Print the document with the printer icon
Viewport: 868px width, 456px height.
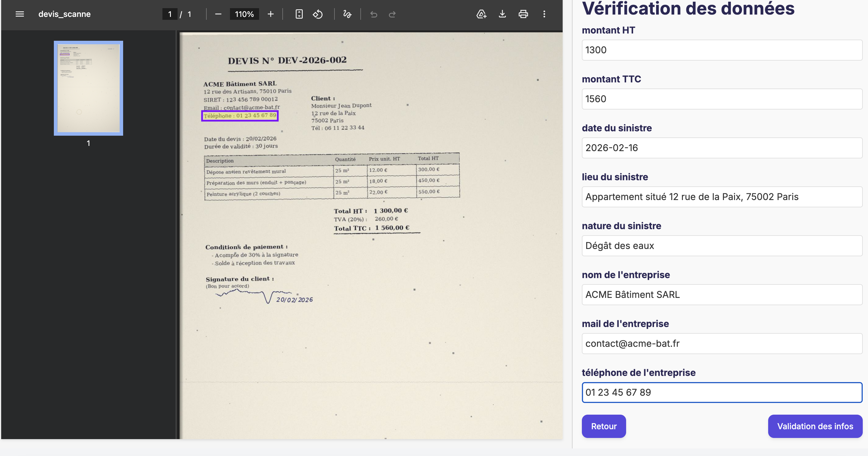tap(523, 14)
